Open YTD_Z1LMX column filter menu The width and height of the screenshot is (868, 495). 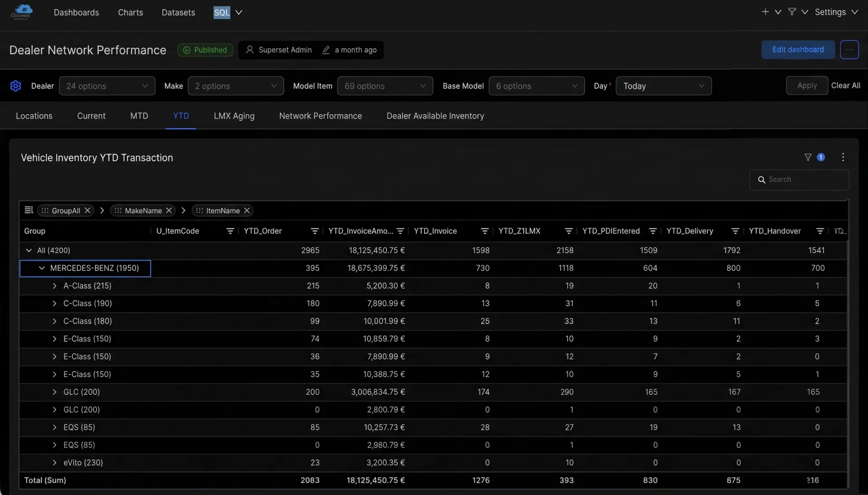(569, 231)
